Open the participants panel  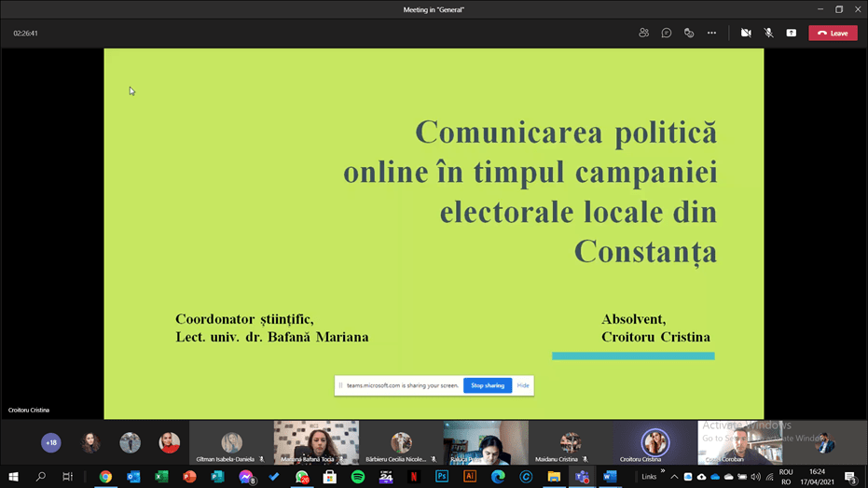coord(643,33)
